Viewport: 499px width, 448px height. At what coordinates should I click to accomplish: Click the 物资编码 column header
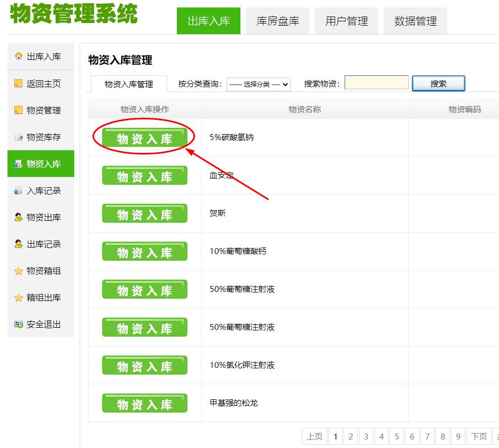click(x=464, y=109)
